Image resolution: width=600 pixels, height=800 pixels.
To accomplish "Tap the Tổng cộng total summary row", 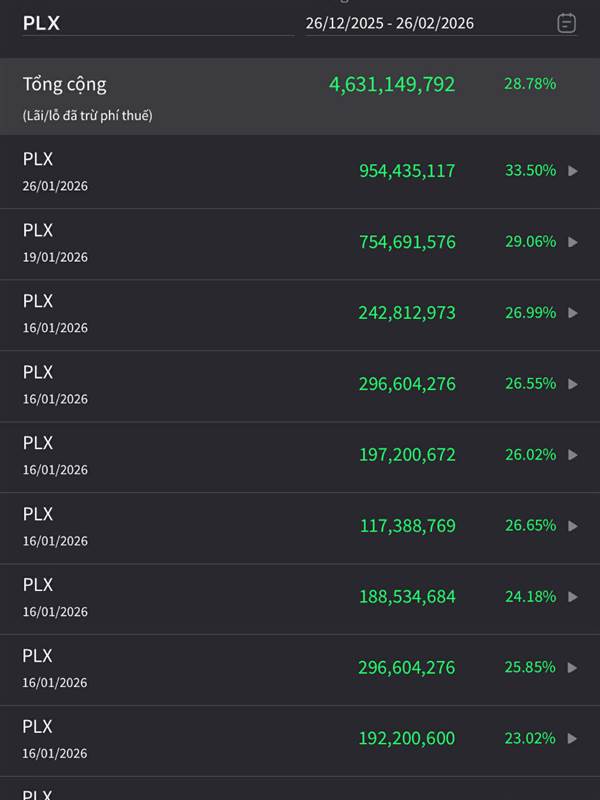I will 300,97.
